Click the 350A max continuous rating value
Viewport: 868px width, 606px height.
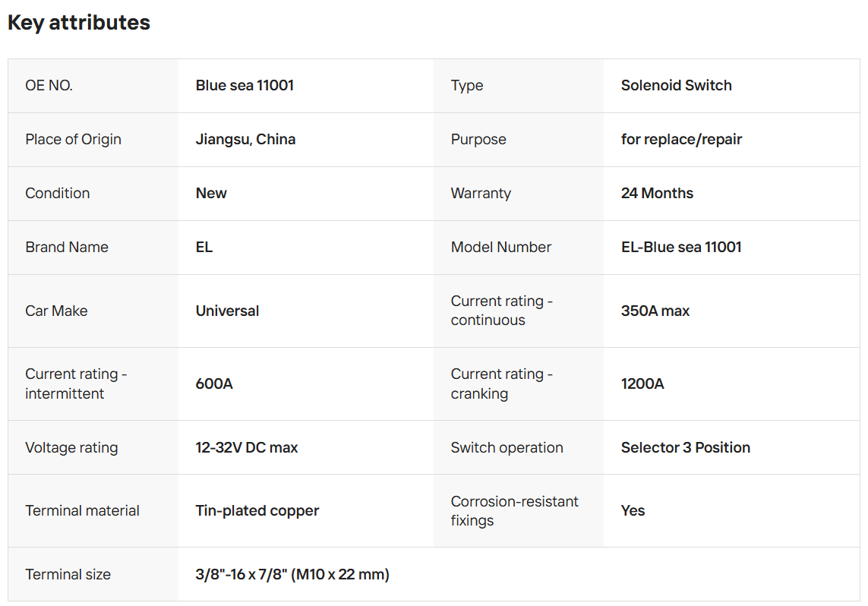(655, 311)
